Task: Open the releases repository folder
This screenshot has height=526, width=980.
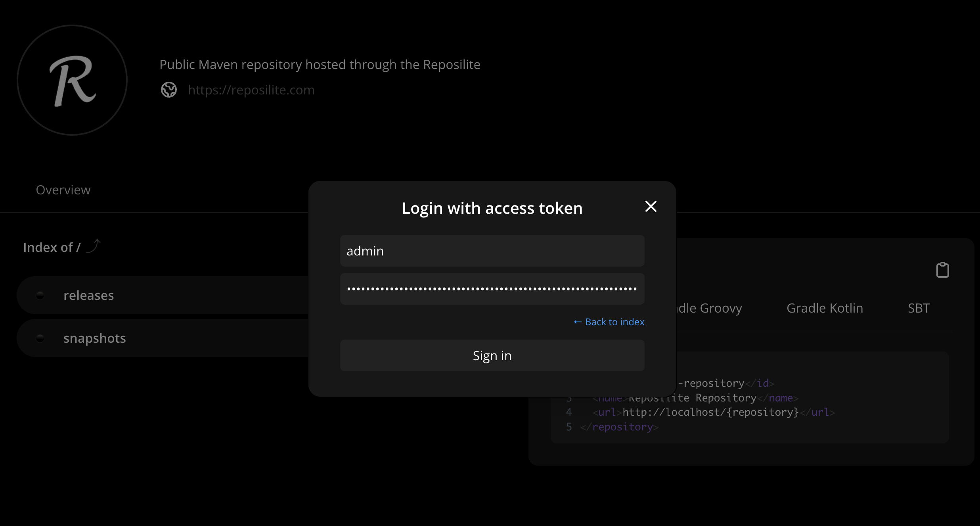Action: (89, 295)
